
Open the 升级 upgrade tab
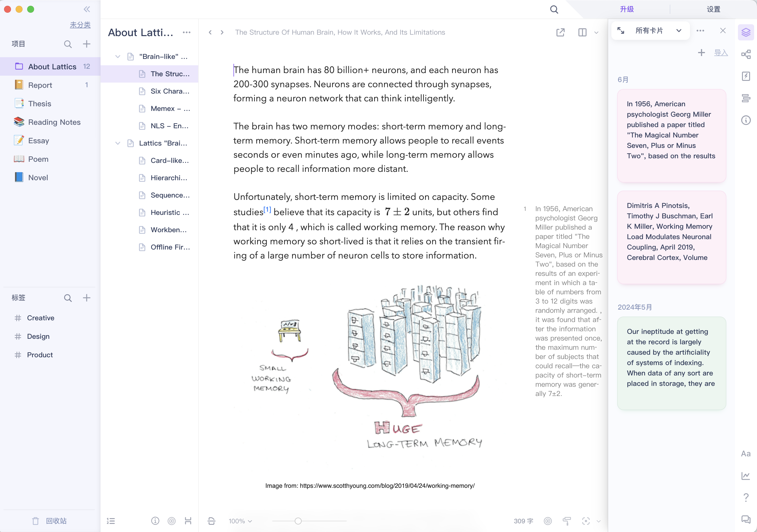point(626,9)
